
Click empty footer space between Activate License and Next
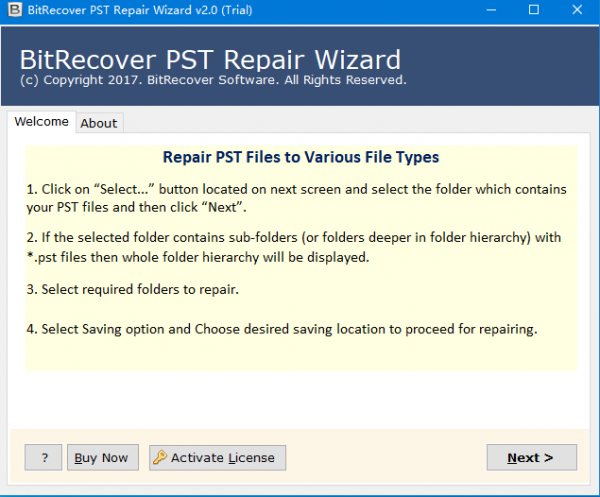[x=385, y=458]
